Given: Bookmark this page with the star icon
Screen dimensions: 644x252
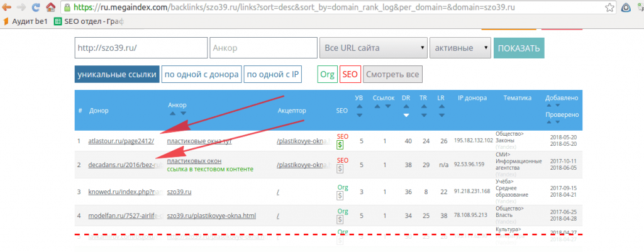Looking at the screenshot, I should (609, 8).
